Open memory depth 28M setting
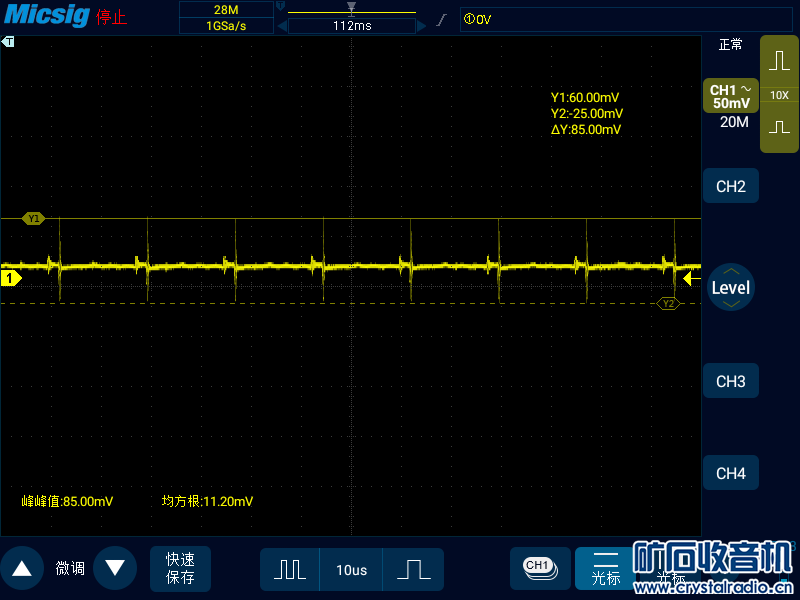 click(x=226, y=10)
